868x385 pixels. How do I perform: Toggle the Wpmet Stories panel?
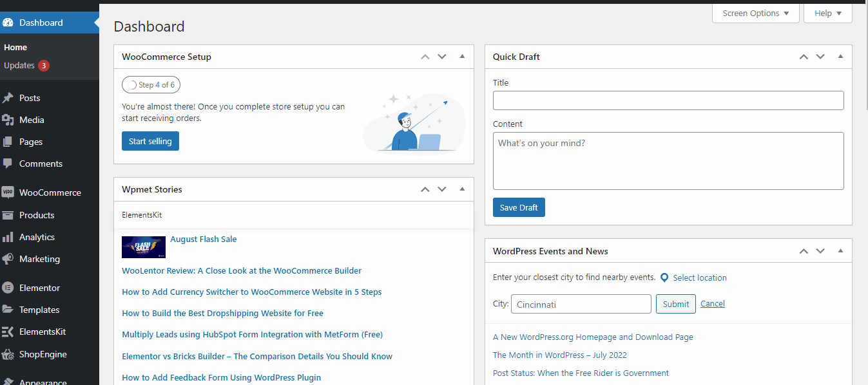click(x=462, y=189)
